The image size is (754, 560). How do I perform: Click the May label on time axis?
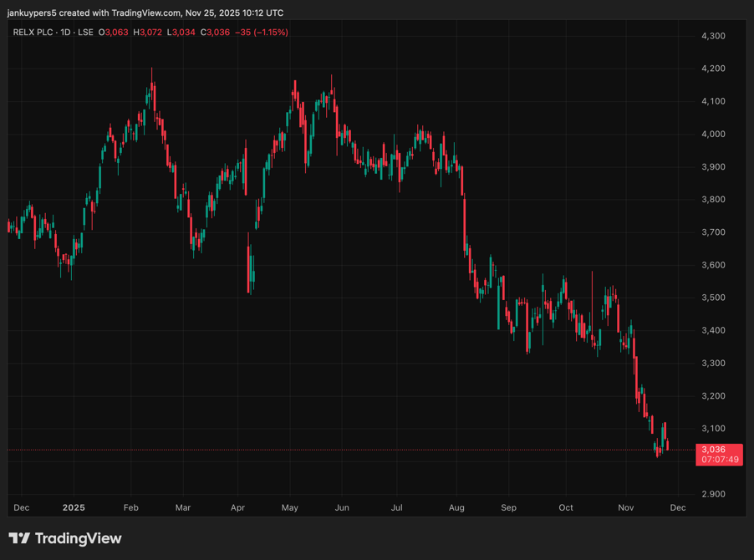coord(290,507)
